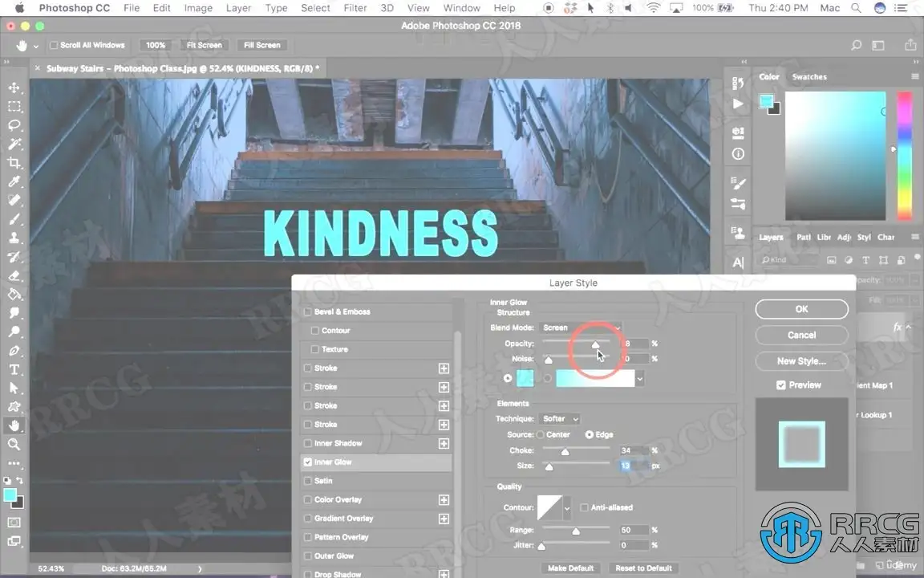
Task: Add another Gradient Overlay effect
Action: (x=444, y=519)
